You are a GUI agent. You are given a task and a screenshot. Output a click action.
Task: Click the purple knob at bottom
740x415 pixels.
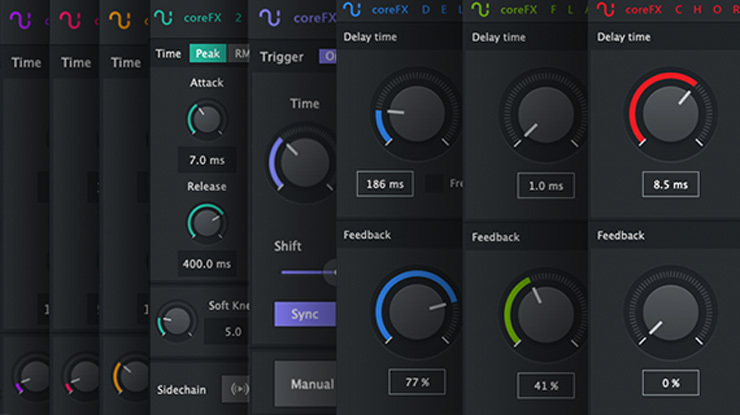[x=32, y=375]
